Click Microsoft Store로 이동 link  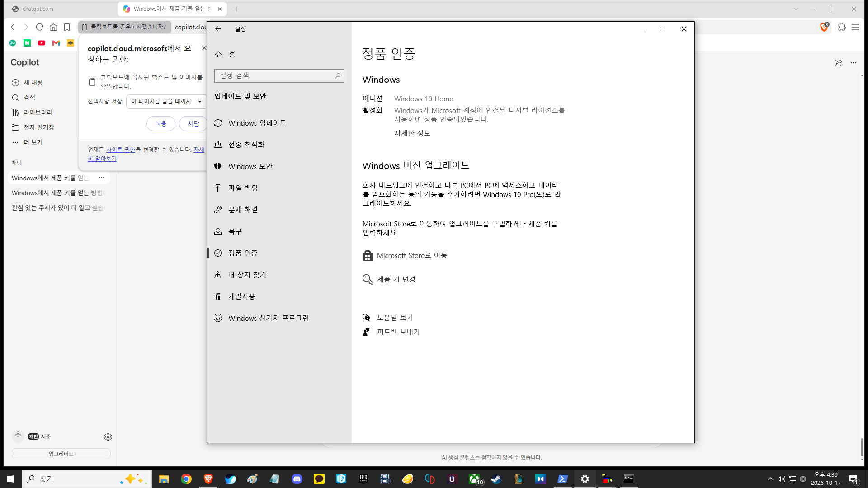(412, 256)
